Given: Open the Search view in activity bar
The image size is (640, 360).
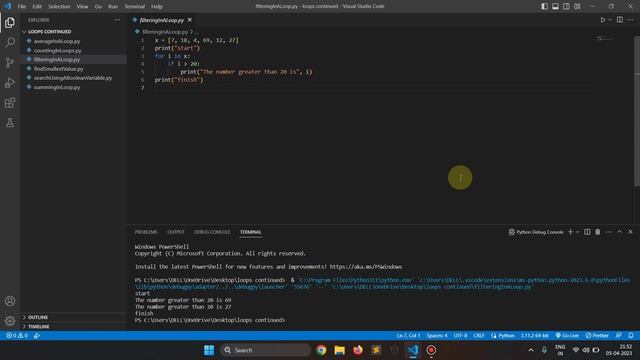Looking at the screenshot, I should tap(10, 42).
